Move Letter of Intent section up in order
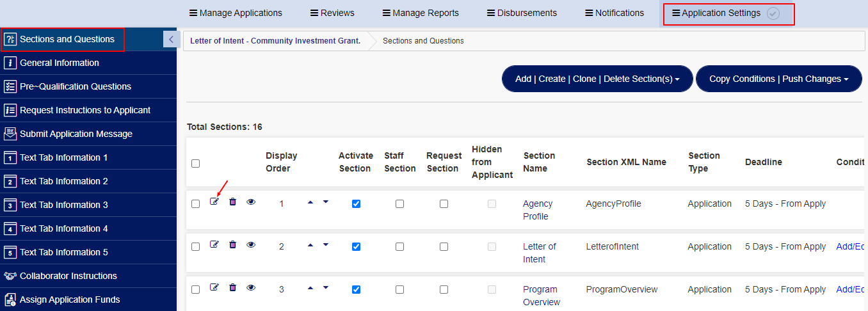Image resolution: width=868 pixels, height=311 pixels. coord(310,244)
